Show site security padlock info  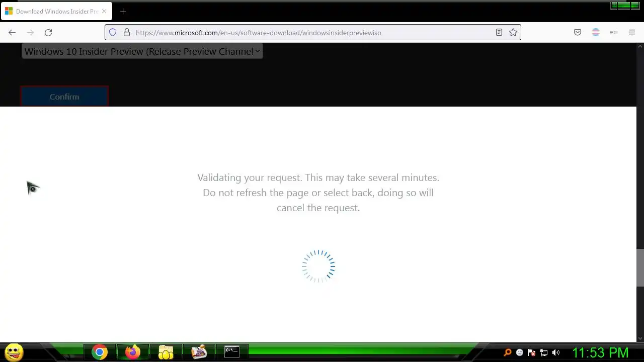pyautogui.click(x=127, y=33)
